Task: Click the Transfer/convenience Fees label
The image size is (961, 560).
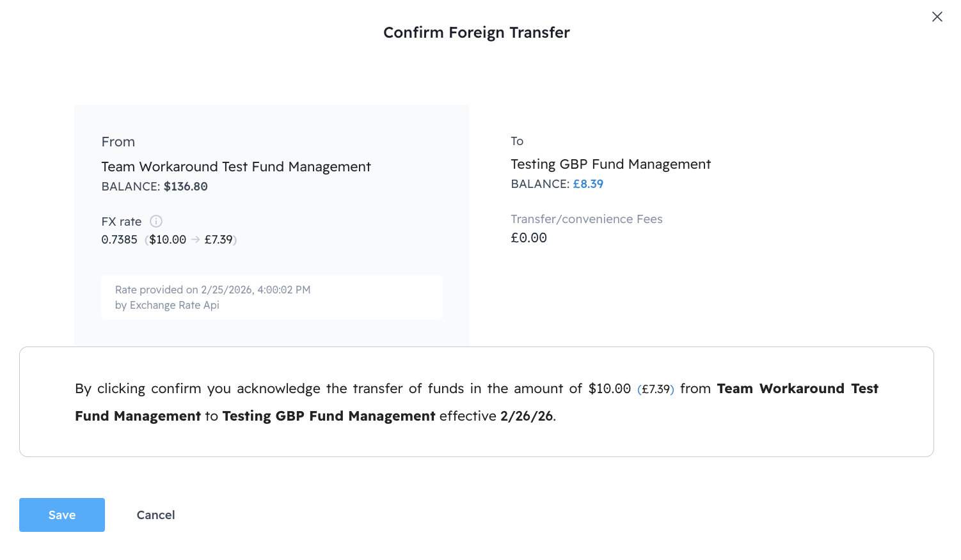Action: pyautogui.click(x=586, y=219)
